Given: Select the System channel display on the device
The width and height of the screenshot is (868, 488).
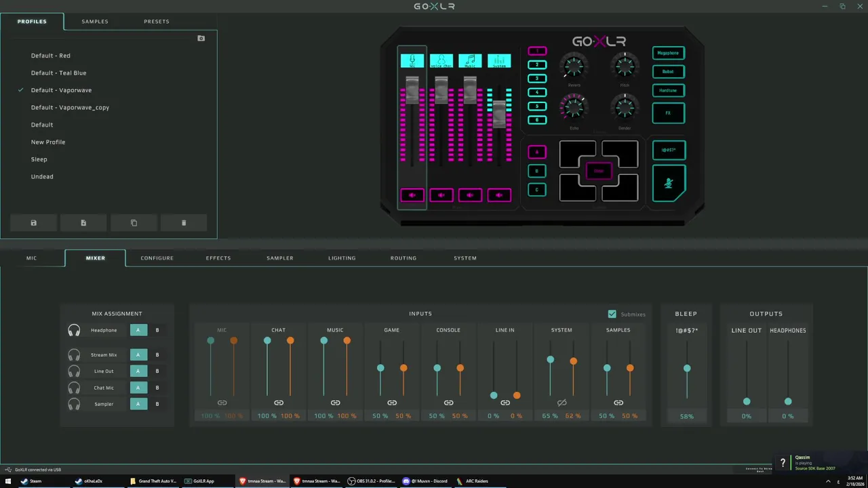Looking at the screenshot, I should tap(499, 61).
